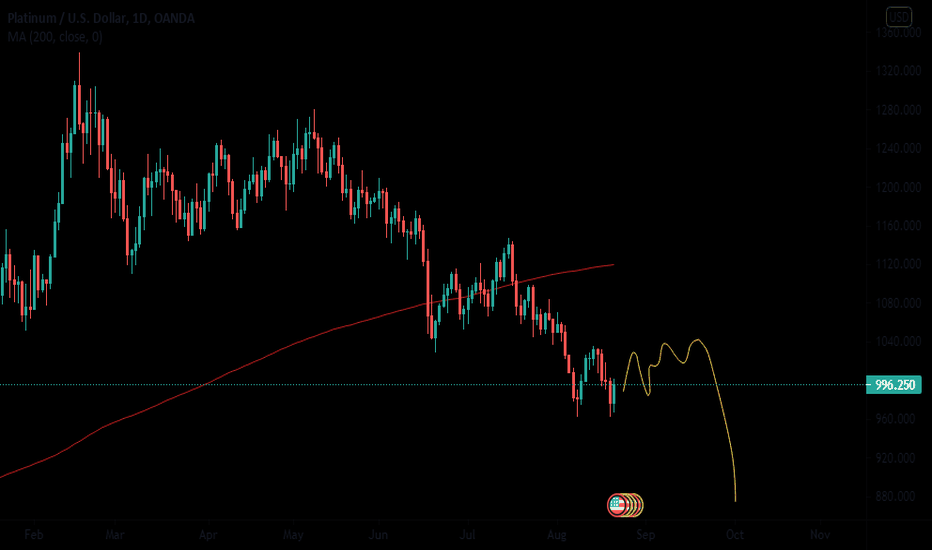Screen dimensions: 932x550
Task: Click the USD currency button
Action: click(898, 17)
